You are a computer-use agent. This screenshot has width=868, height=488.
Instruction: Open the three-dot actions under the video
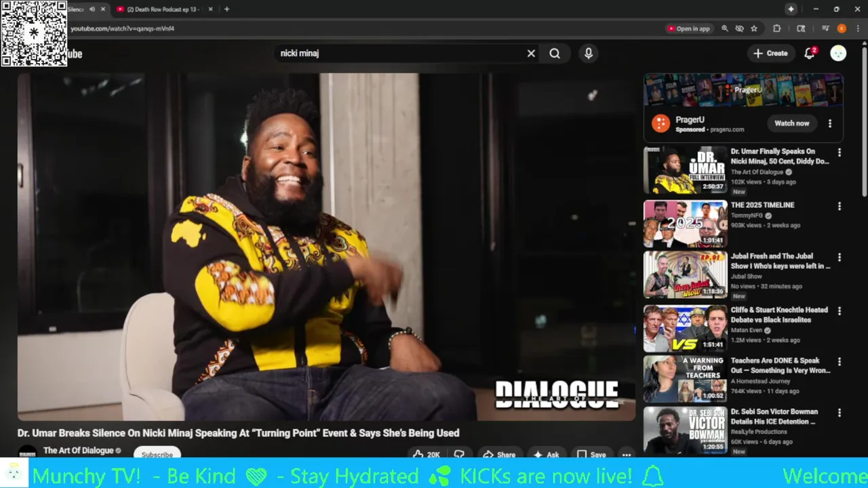point(627,454)
